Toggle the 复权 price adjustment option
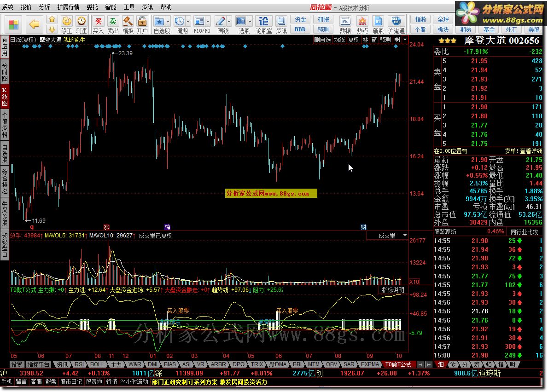548x392 pixels. tap(353, 40)
